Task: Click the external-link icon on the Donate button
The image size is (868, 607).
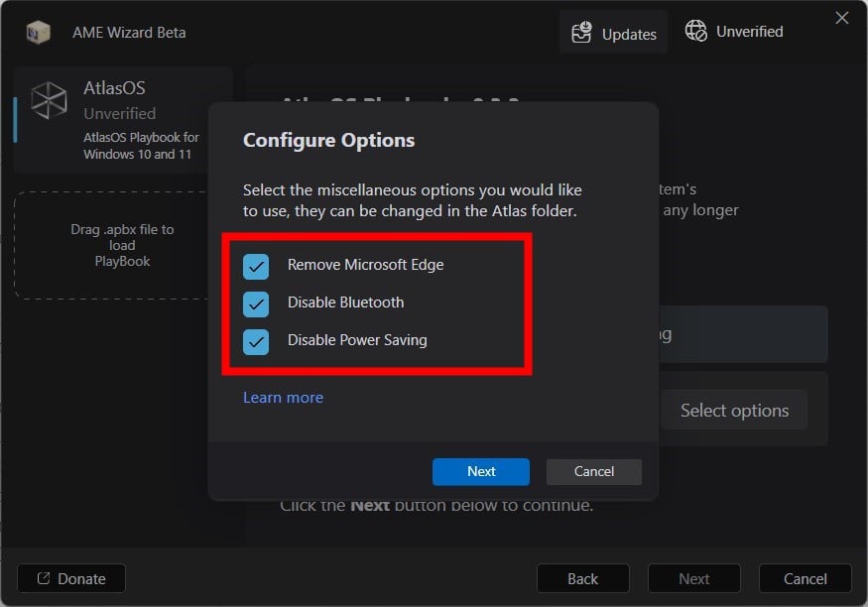Action: 44,578
